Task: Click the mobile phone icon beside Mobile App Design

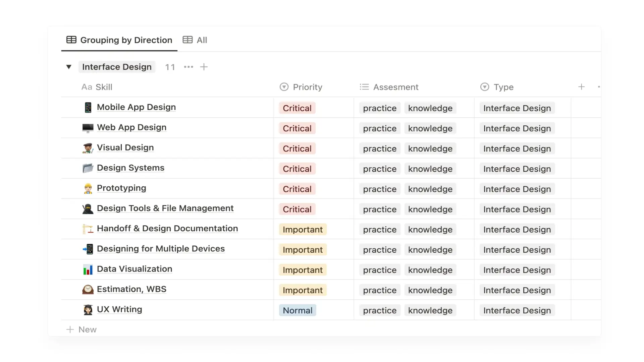Action: pyautogui.click(x=88, y=108)
